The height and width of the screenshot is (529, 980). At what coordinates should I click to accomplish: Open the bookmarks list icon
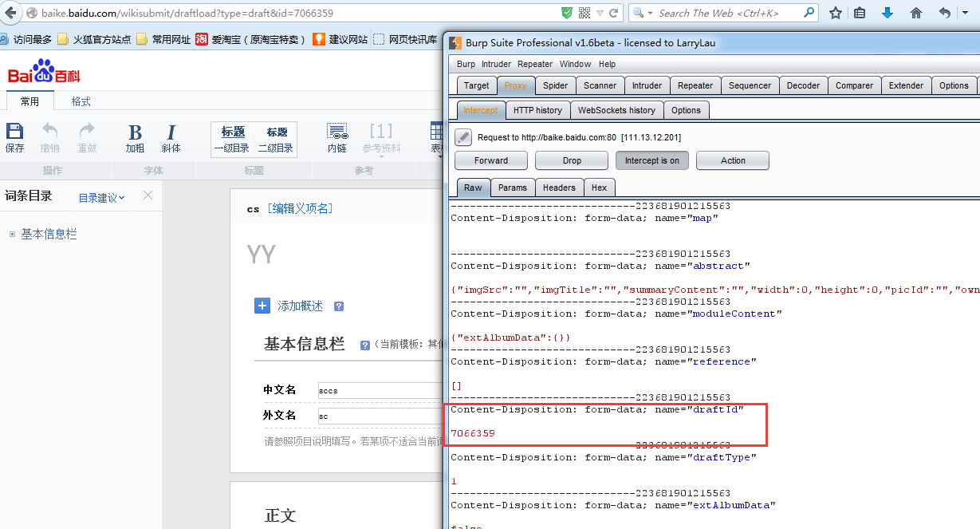(x=860, y=13)
